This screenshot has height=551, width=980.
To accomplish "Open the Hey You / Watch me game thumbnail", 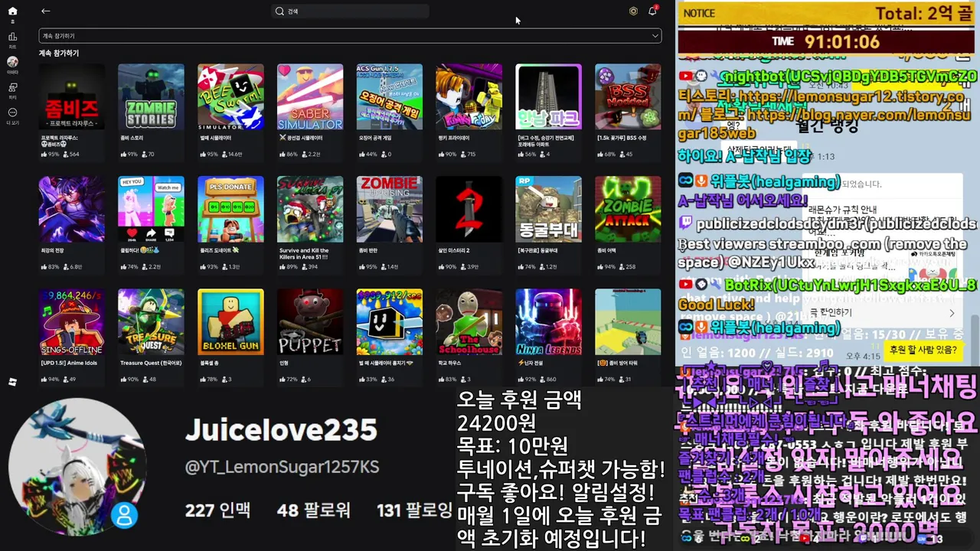I will (151, 209).
